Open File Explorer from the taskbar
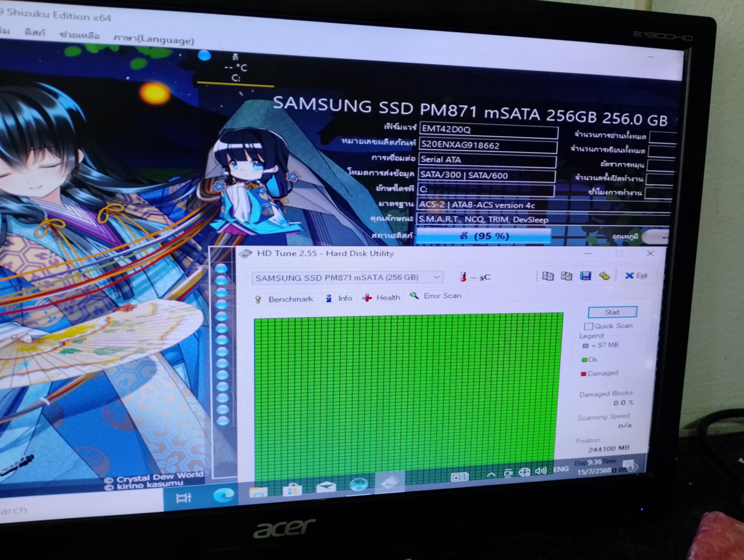This screenshot has width=744, height=560. tap(258, 492)
